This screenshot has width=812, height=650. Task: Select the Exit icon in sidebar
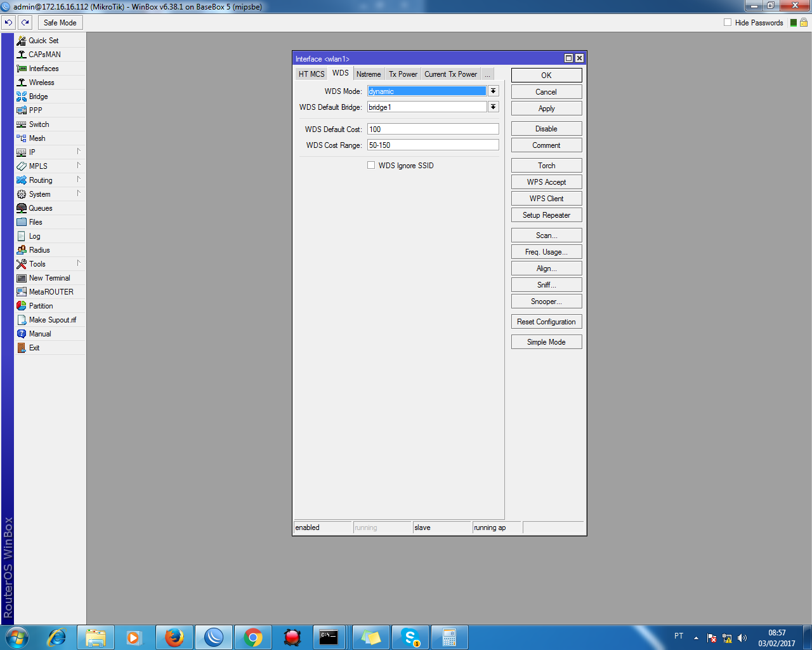[x=22, y=348]
